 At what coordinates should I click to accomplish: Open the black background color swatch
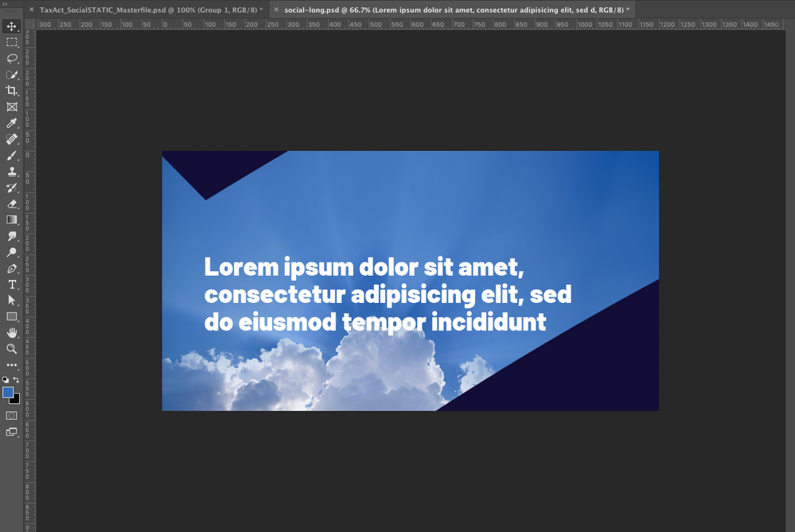tap(17, 400)
